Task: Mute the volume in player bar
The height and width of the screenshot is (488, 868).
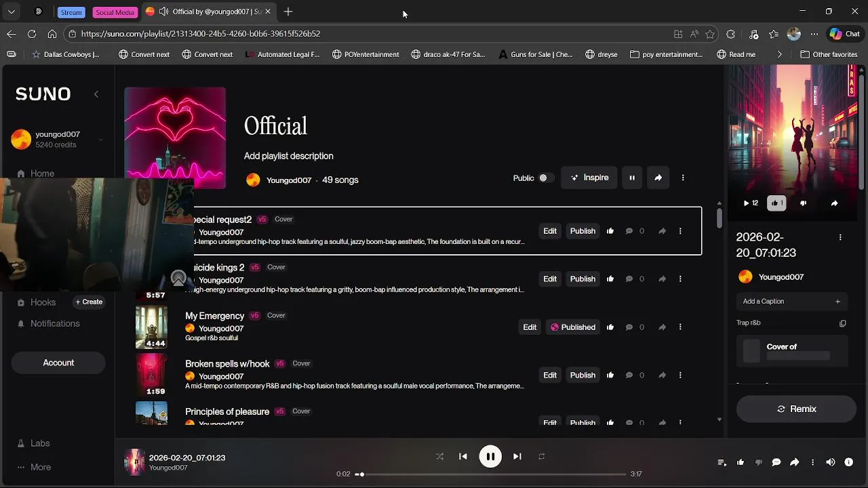Action: 831,462
